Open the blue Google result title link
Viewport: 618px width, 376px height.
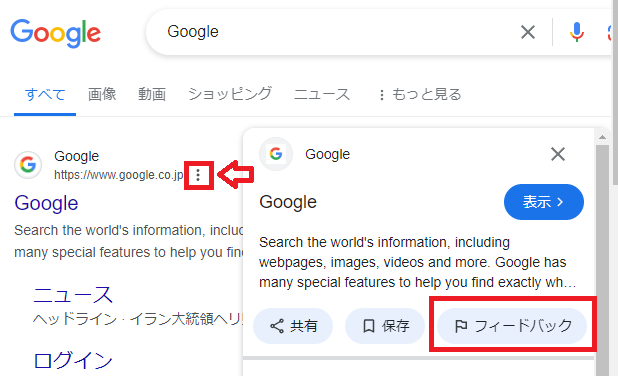pyautogui.click(x=46, y=203)
